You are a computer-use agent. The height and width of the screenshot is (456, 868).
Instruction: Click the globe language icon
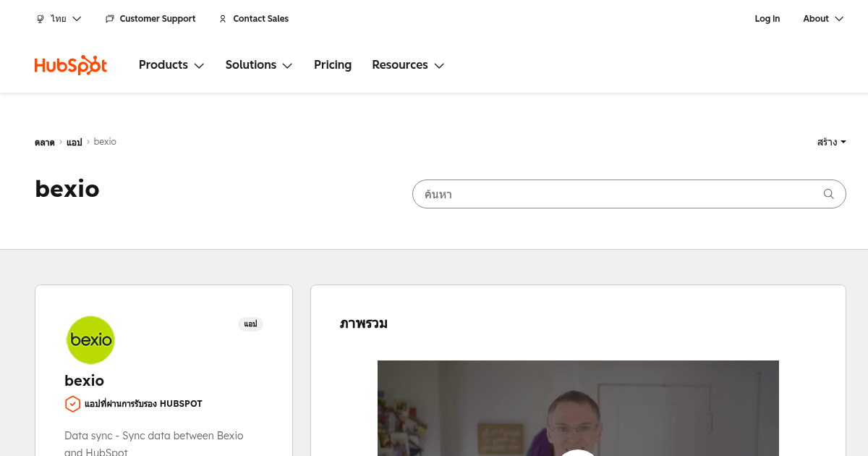click(41, 19)
